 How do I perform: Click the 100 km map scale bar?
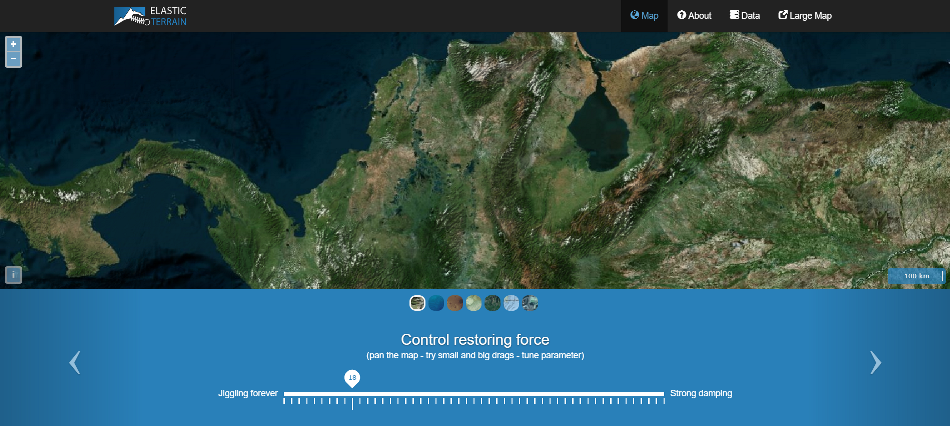917,276
